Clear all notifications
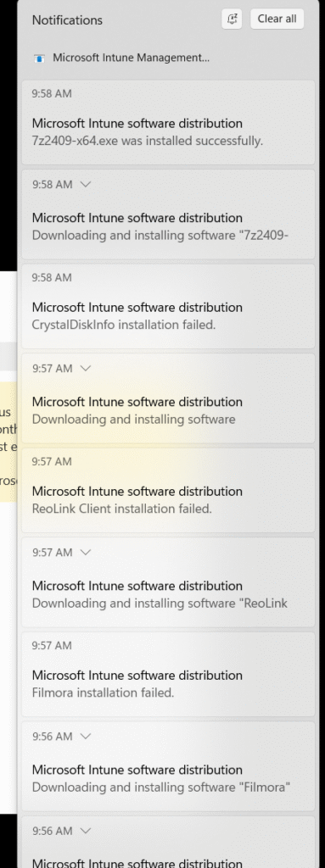This screenshot has width=325, height=868. [277, 19]
